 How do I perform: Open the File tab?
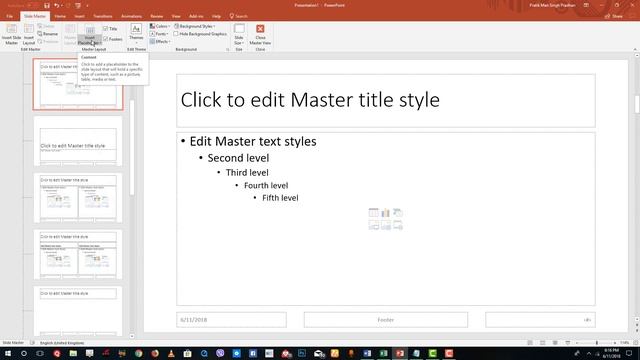click(x=9, y=16)
